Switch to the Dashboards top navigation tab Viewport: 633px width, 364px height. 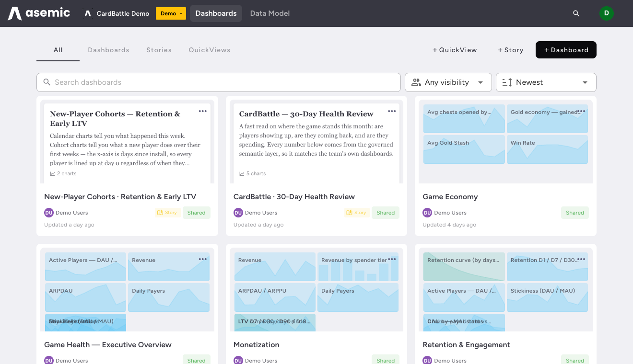[216, 13]
